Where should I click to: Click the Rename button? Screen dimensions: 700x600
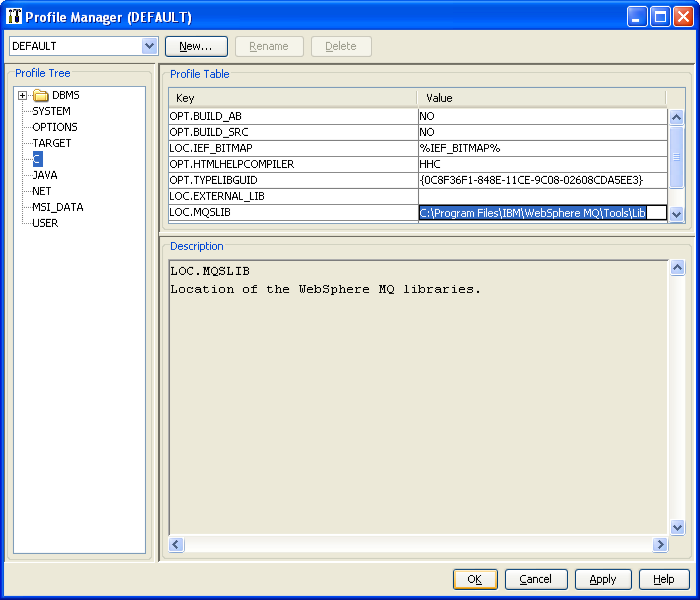[x=269, y=46]
